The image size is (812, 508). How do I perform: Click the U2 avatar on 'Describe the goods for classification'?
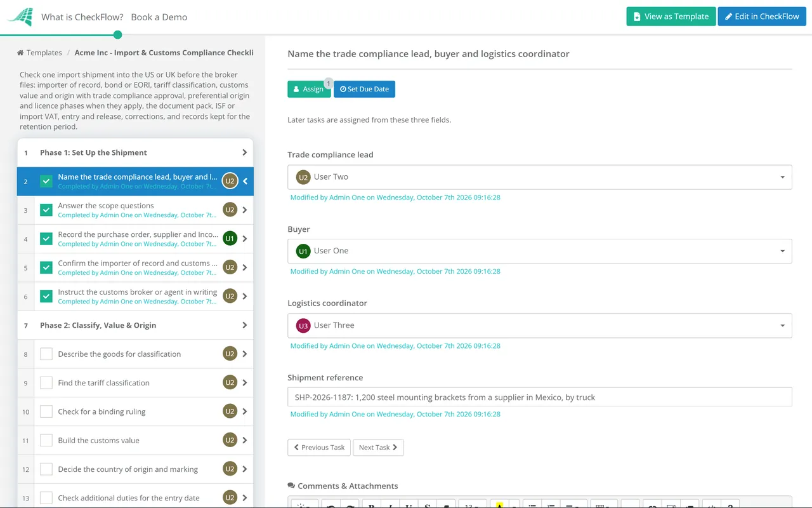click(230, 354)
